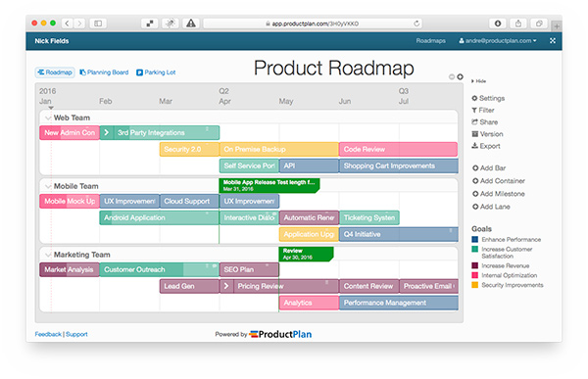Open Version history in sidebar
The height and width of the screenshot is (379, 588).
pyautogui.click(x=487, y=134)
